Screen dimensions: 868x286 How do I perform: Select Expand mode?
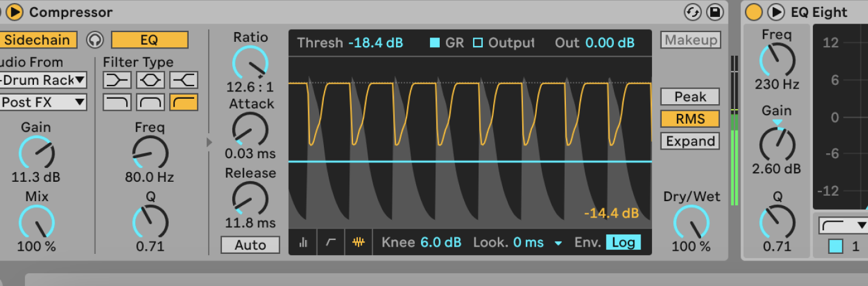[690, 141]
